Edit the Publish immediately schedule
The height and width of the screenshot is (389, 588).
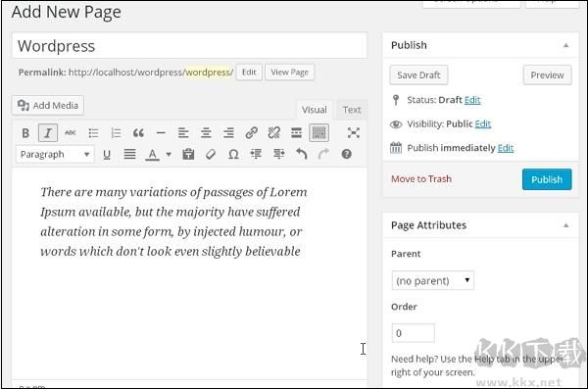point(505,148)
